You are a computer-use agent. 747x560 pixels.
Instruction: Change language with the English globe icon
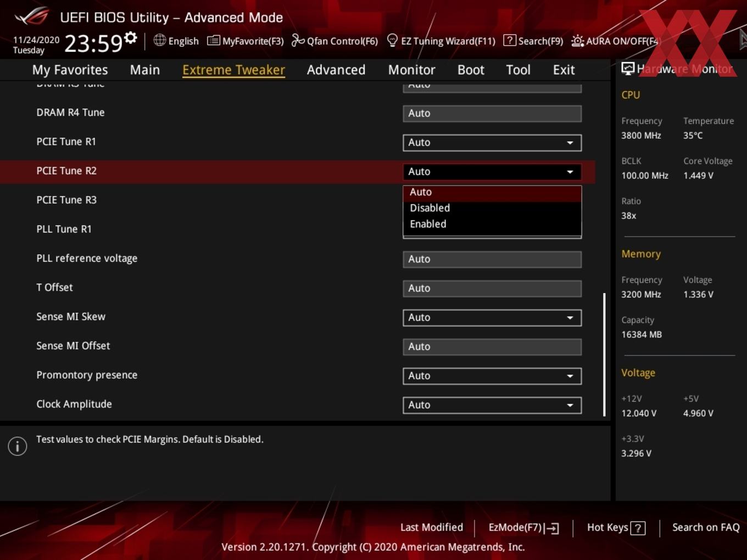point(176,41)
